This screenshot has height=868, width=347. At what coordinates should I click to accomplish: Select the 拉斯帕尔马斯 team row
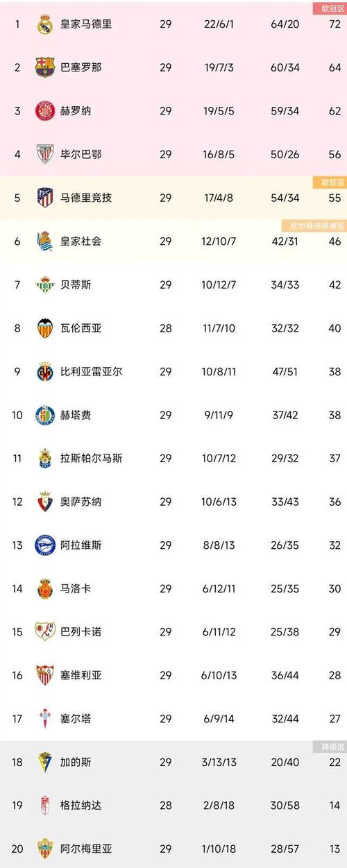click(173, 458)
